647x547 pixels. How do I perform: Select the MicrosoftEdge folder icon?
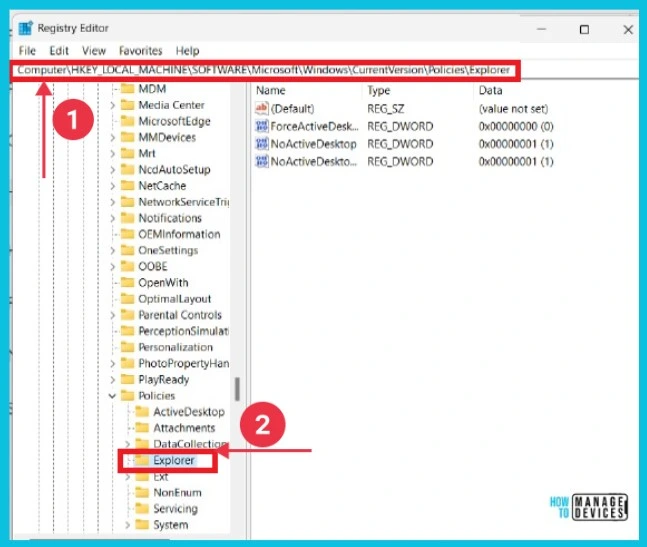coord(128,121)
